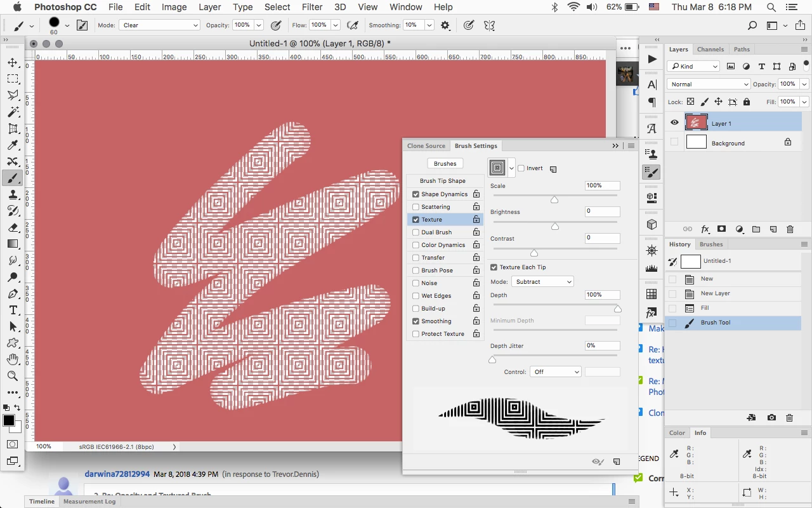The height and width of the screenshot is (508, 812).
Task: Enable Dual Brush checkbox
Action: point(416,232)
